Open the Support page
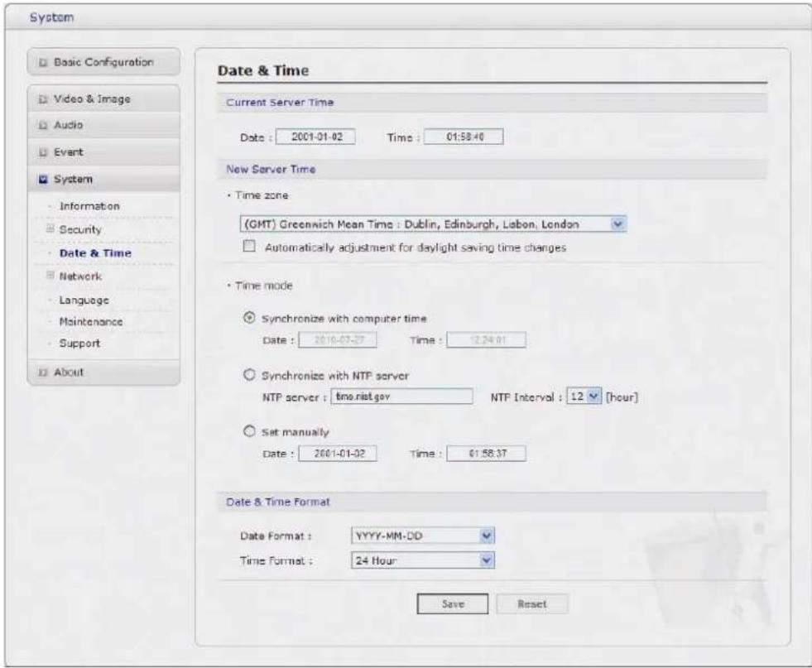The image size is (812, 668). coord(79,344)
